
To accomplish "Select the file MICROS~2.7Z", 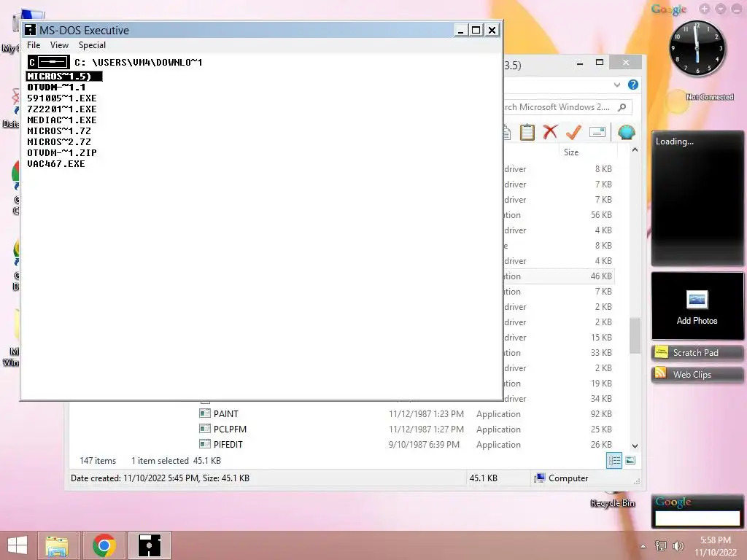I will coord(59,142).
